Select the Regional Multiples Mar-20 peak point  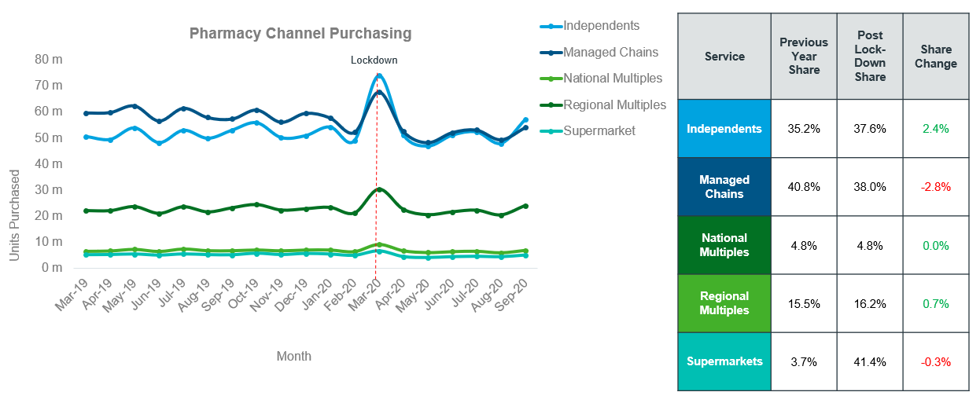tap(379, 189)
